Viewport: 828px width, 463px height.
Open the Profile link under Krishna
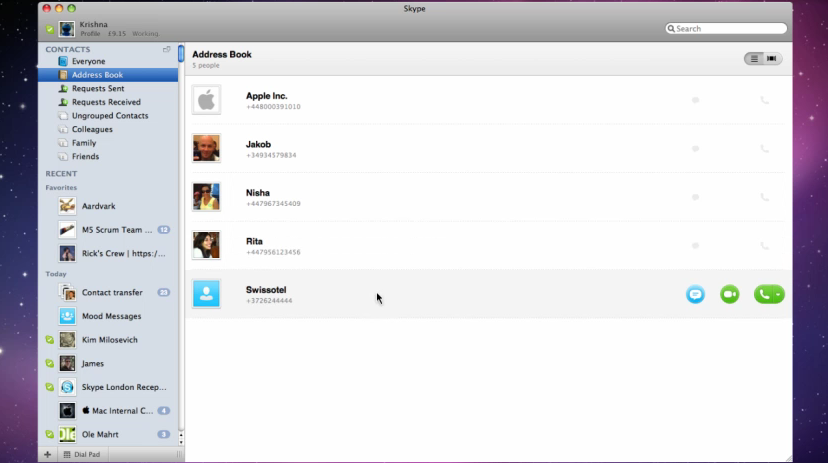90,34
